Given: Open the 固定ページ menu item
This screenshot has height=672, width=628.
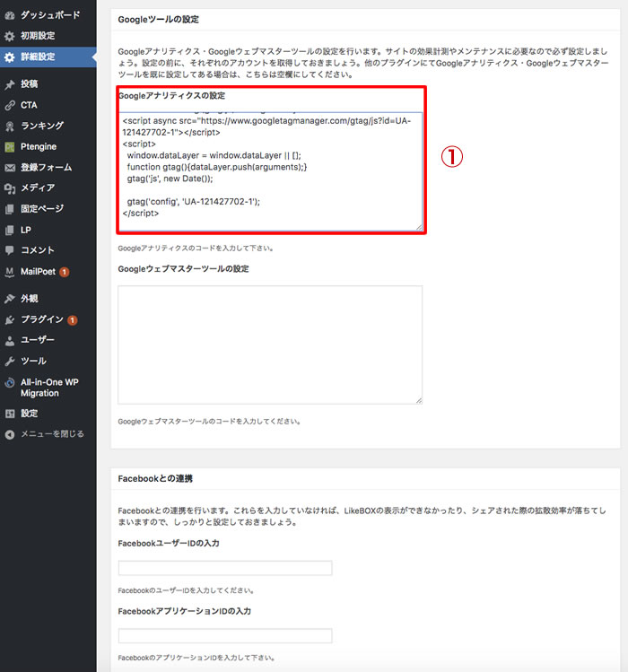Looking at the screenshot, I should (42, 209).
